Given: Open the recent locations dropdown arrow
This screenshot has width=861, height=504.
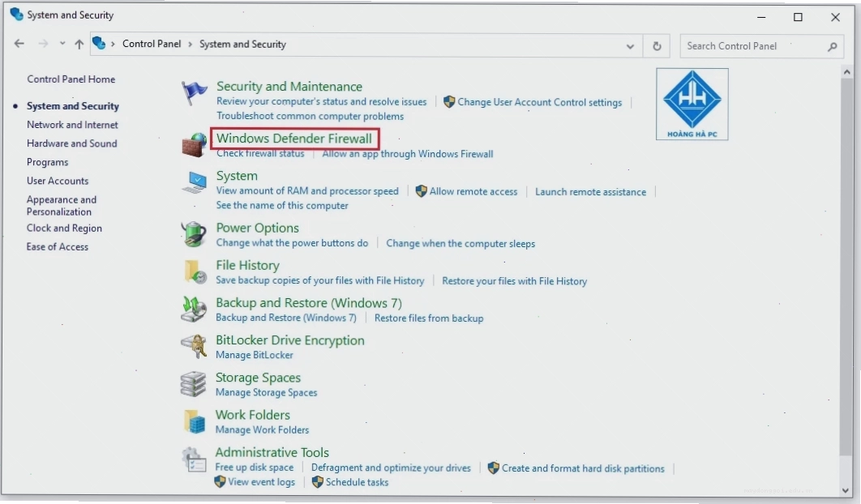Looking at the screenshot, I should (x=62, y=44).
